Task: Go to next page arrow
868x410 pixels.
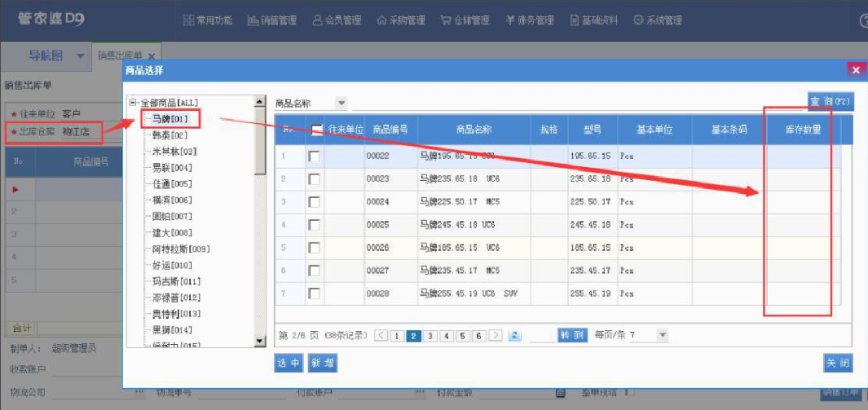Action: tap(496, 335)
